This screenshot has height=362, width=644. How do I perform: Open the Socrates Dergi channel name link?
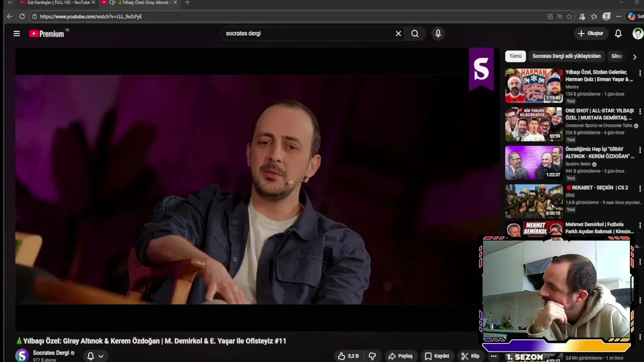tap(51, 353)
